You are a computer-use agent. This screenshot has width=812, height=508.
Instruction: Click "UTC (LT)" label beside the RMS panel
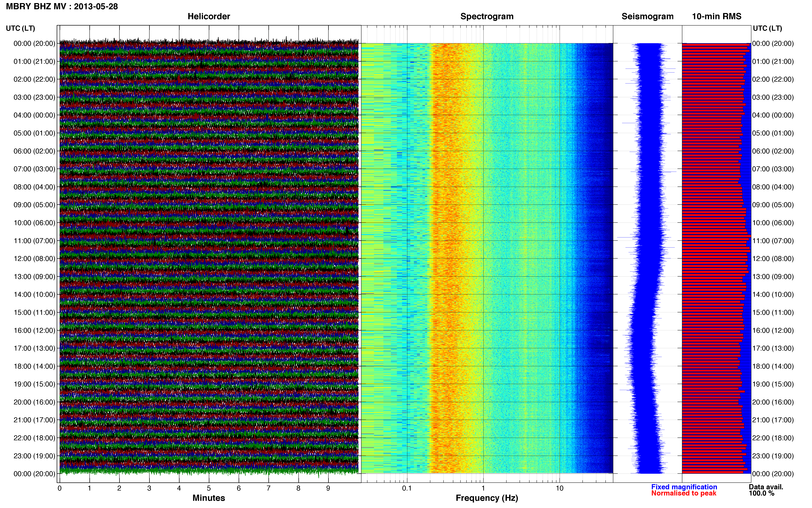tap(767, 28)
